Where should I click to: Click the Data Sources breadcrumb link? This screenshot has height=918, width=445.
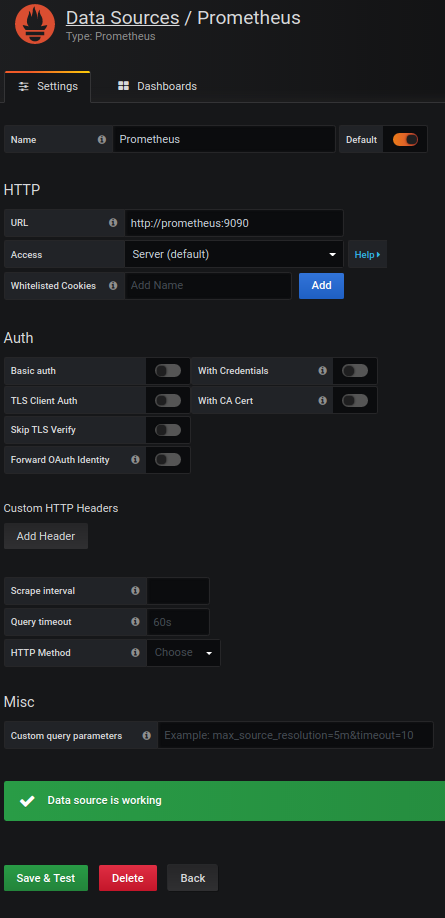(122, 18)
